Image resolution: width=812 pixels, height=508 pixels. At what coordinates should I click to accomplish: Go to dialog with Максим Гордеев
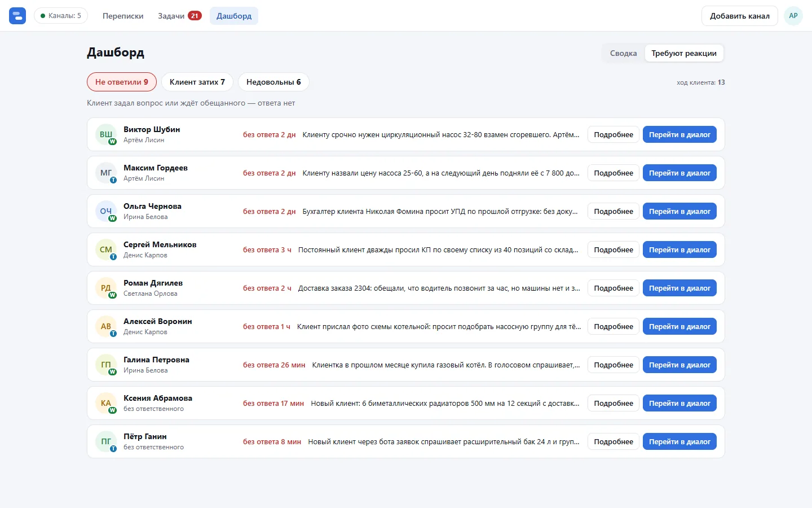tap(679, 173)
